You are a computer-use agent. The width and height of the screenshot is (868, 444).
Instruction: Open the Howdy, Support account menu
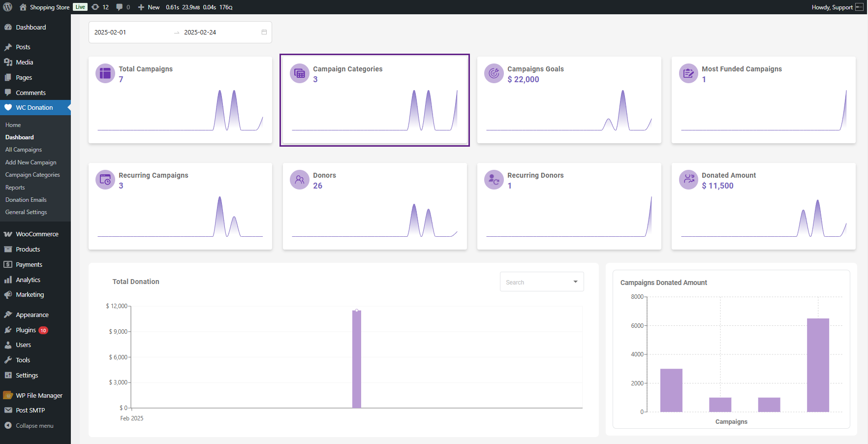pyautogui.click(x=837, y=7)
